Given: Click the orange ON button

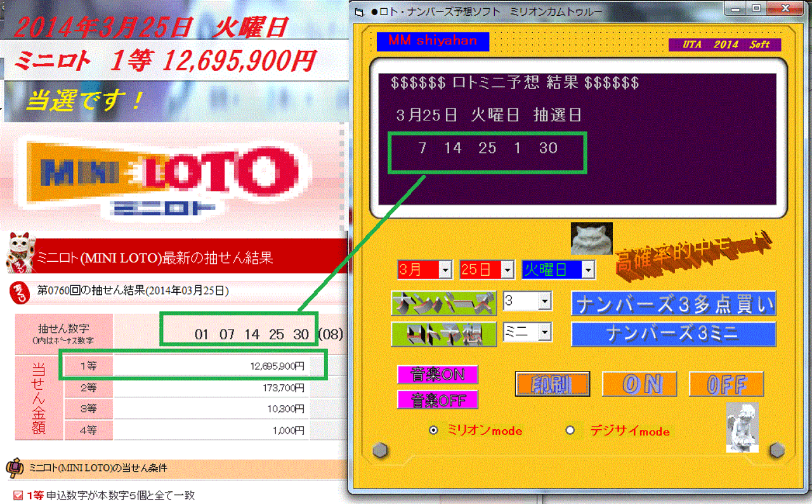Looking at the screenshot, I should click(x=639, y=384).
